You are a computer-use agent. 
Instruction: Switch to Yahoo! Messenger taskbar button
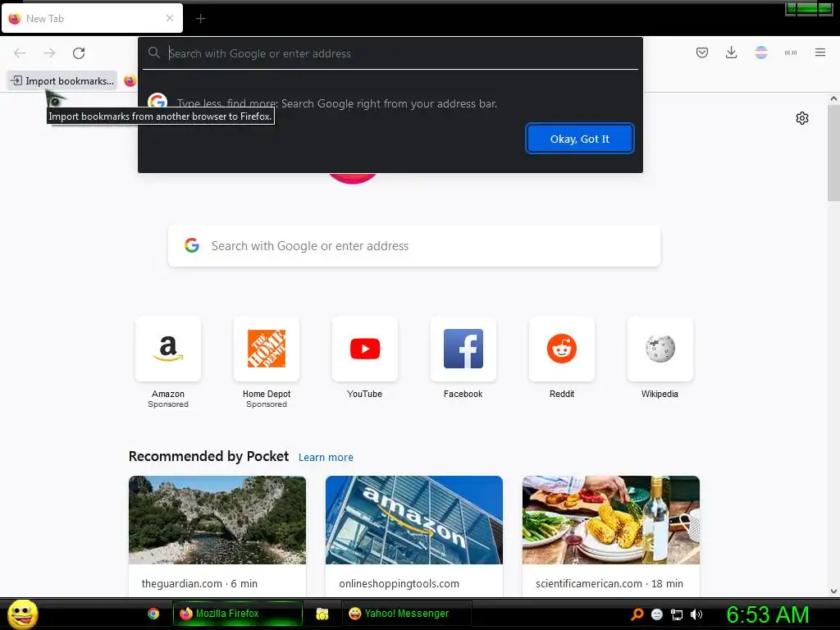(406, 614)
